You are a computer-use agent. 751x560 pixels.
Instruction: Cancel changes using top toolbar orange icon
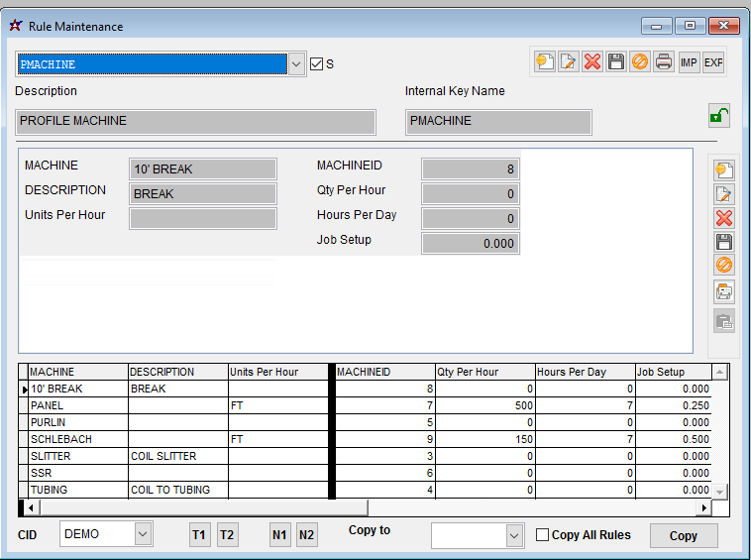pos(640,61)
